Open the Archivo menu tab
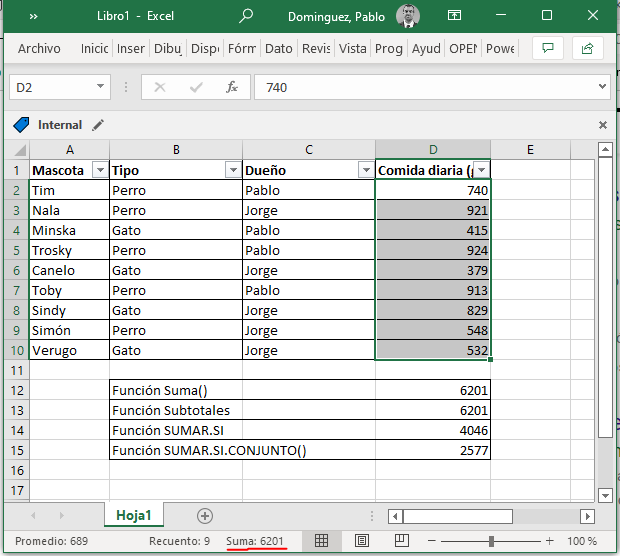 tap(39, 48)
